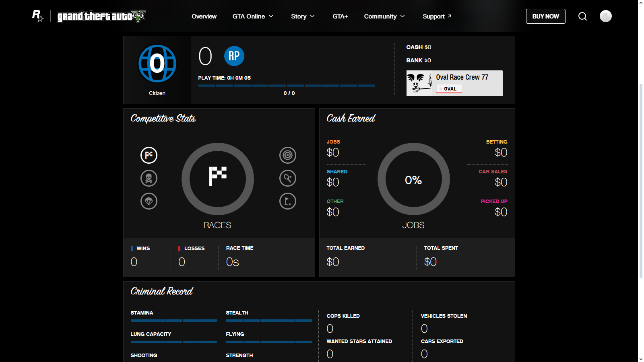Select the Golf flag stat icon
Viewport: 644px width, 362px height.
tap(288, 201)
